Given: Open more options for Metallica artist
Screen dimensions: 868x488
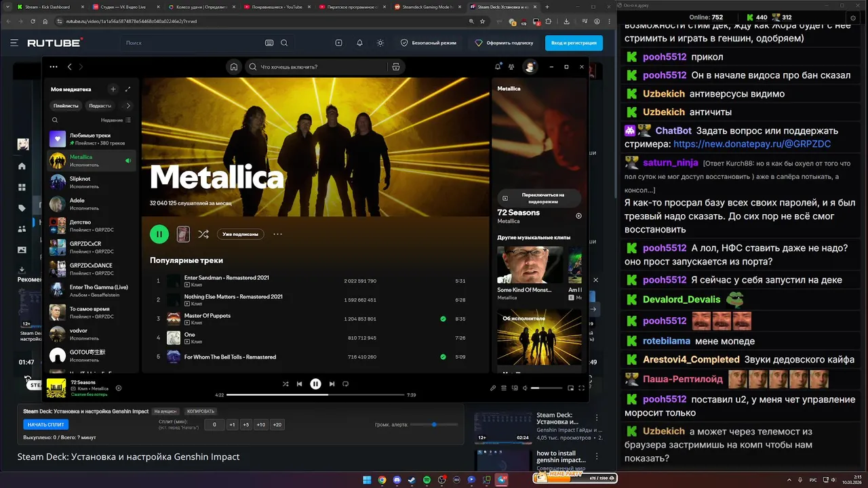Looking at the screenshot, I should [277, 234].
